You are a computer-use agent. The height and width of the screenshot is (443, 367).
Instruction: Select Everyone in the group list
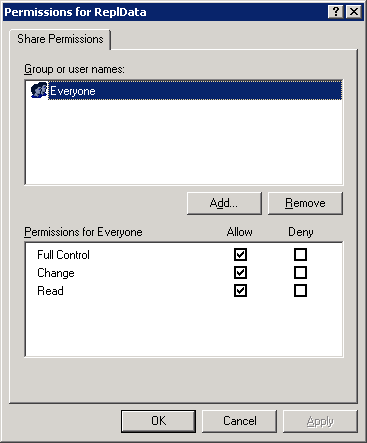point(195,91)
